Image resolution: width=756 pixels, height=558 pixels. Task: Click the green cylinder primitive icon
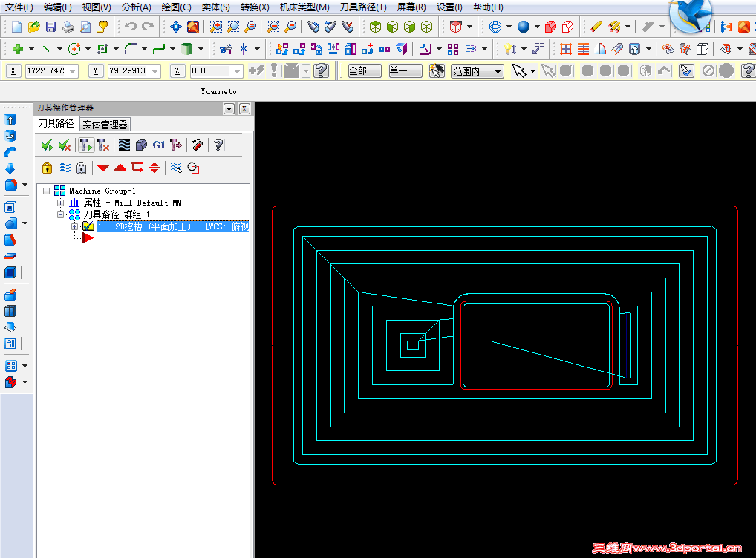[x=187, y=49]
